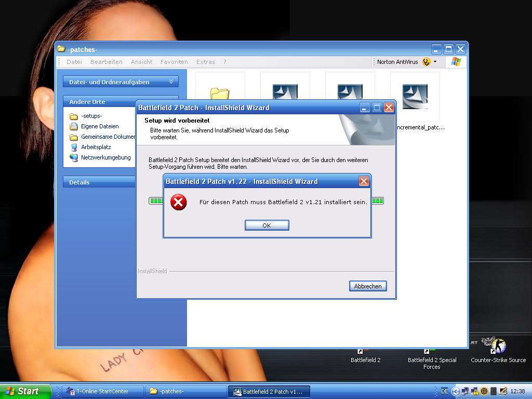The image size is (532, 399).
Task: Open Gemeinsame Dokumente link
Action: (x=108, y=137)
